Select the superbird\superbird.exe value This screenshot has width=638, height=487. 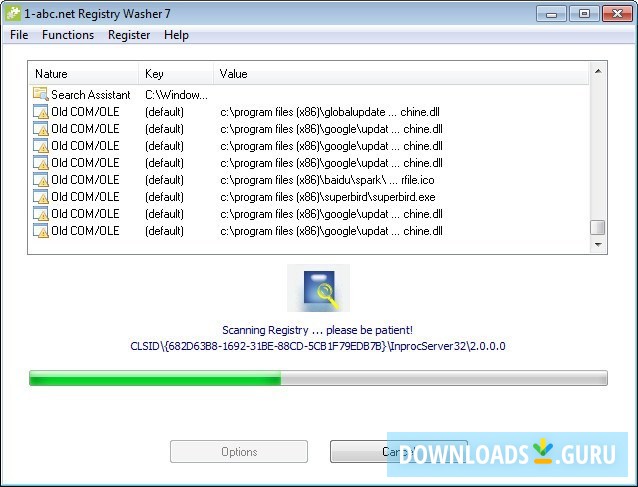[328, 197]
